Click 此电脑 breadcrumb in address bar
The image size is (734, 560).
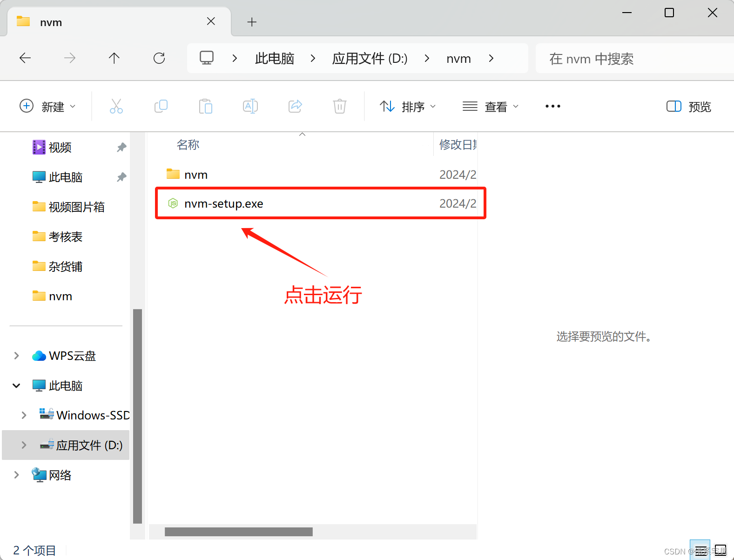point(275,58)
